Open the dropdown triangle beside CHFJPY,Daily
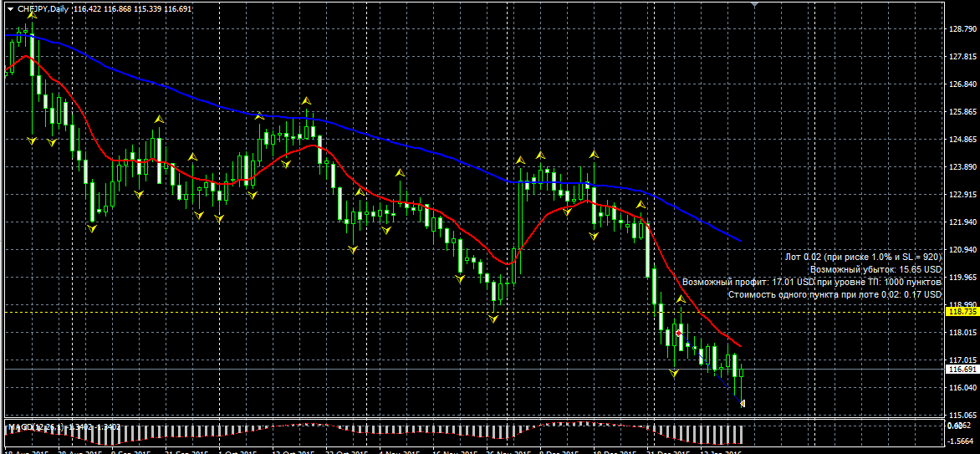The image size is (980, 454). (9, 9)
